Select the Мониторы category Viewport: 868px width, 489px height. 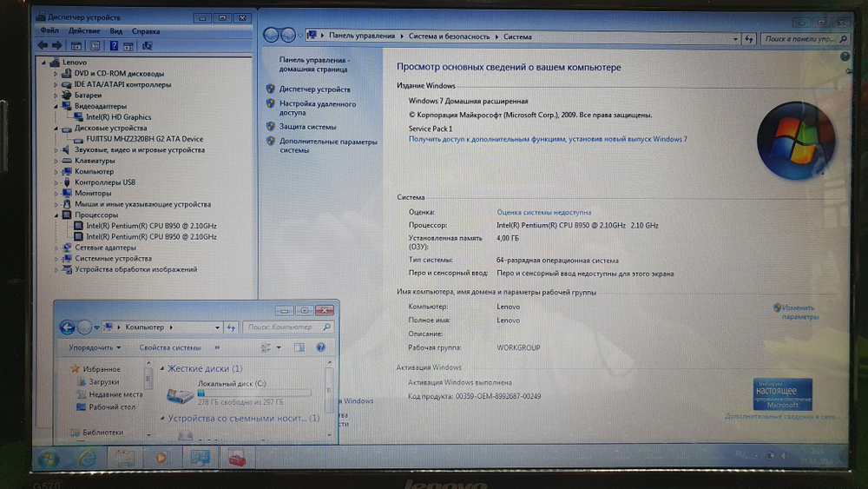tap(93, 194)
